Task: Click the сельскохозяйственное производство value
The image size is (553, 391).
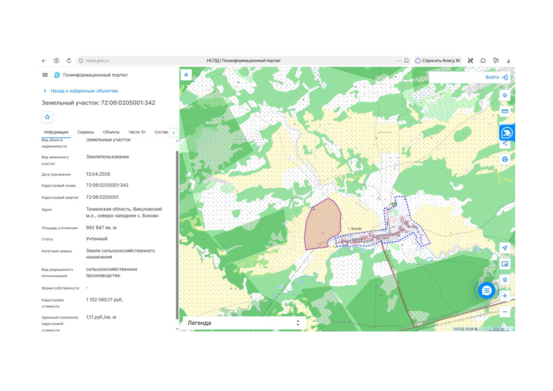Action: click(111, 272)
